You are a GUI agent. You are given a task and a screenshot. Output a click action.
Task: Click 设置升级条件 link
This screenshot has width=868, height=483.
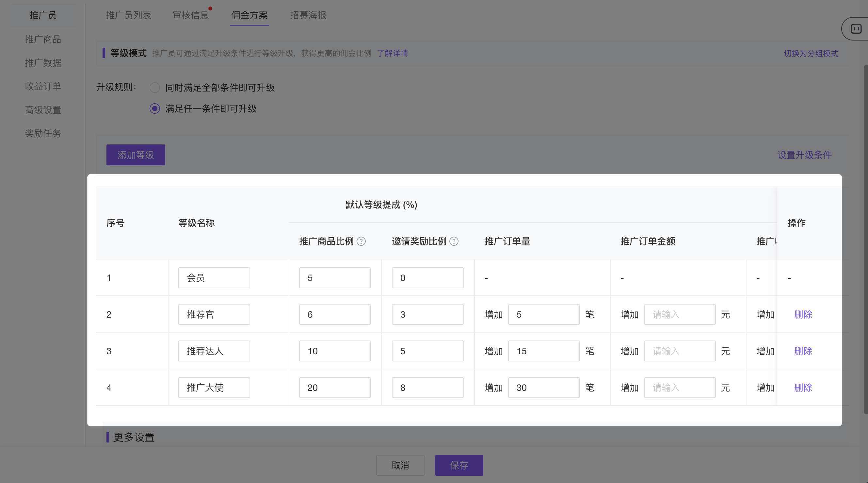pos(804,155)
